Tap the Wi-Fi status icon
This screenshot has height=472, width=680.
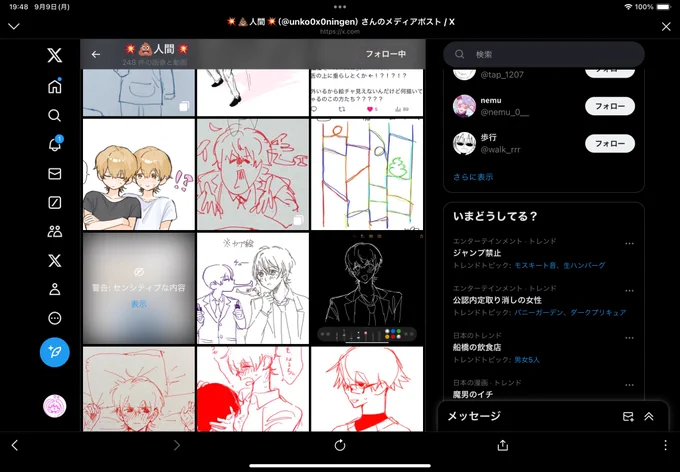(628, 7)
